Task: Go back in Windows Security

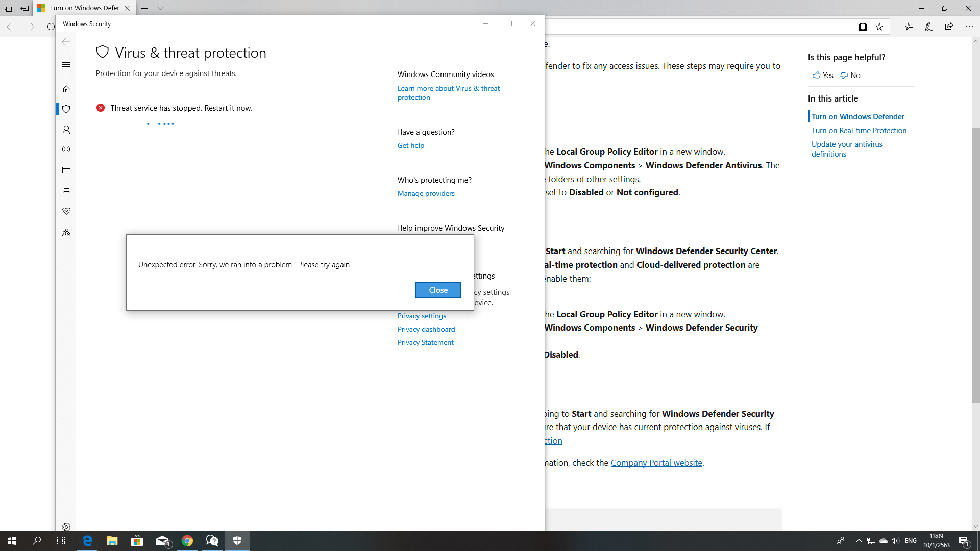Action: pyautogui.click(x=66, y=42)
